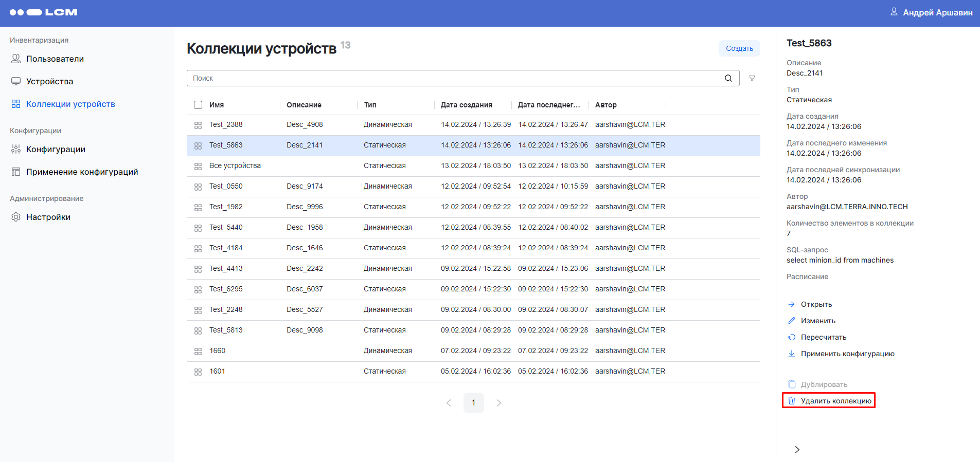Click the grid icon of Test_2388 row

click(198, 125)
